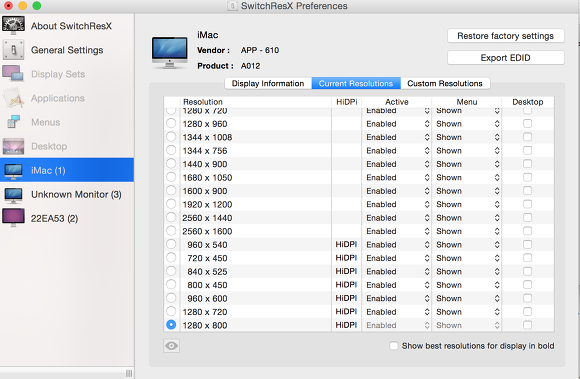Click the selected 1280 x 800 radio button
580x379 pixels.
point(171,325)
